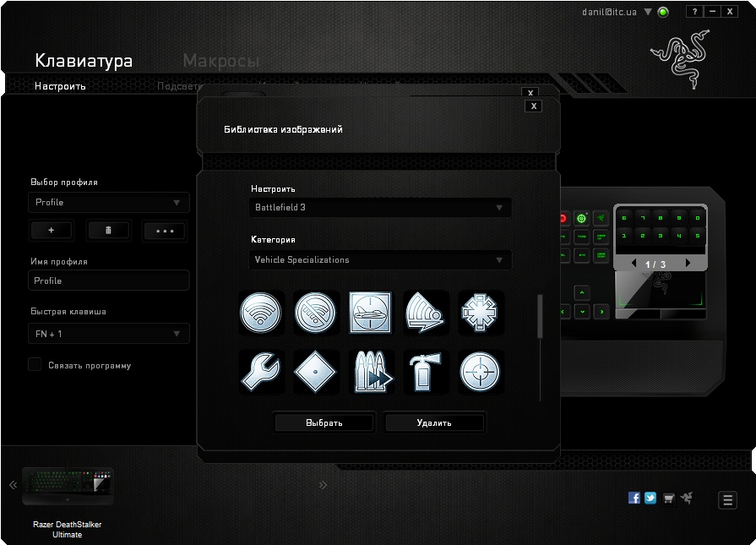
Task: Select the Wi-Fi signal circle icon
Action: (x=261, y=313)
